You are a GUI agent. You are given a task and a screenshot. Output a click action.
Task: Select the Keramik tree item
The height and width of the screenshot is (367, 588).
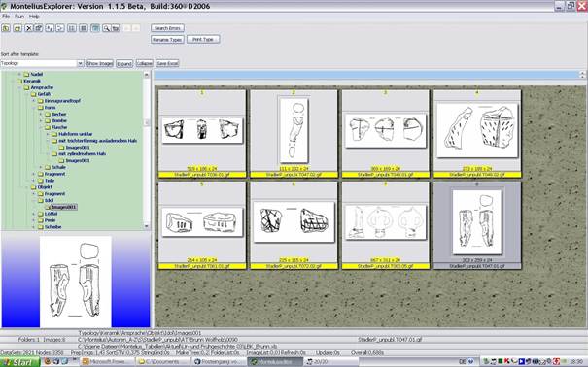pyautogui.click(x=32, y=81)
